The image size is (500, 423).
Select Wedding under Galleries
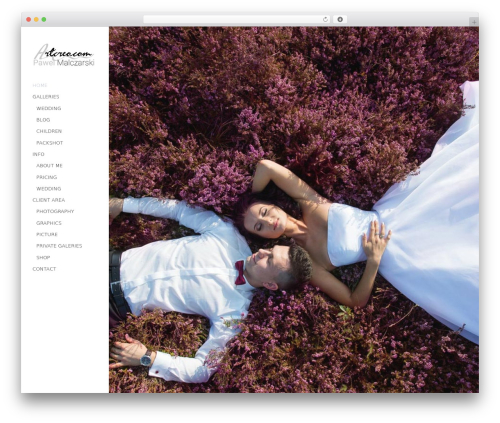pos(49,108)
